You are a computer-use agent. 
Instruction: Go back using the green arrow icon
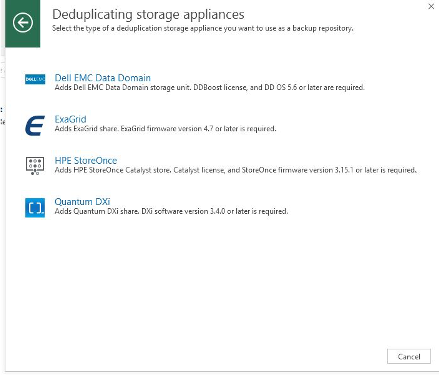23,23
